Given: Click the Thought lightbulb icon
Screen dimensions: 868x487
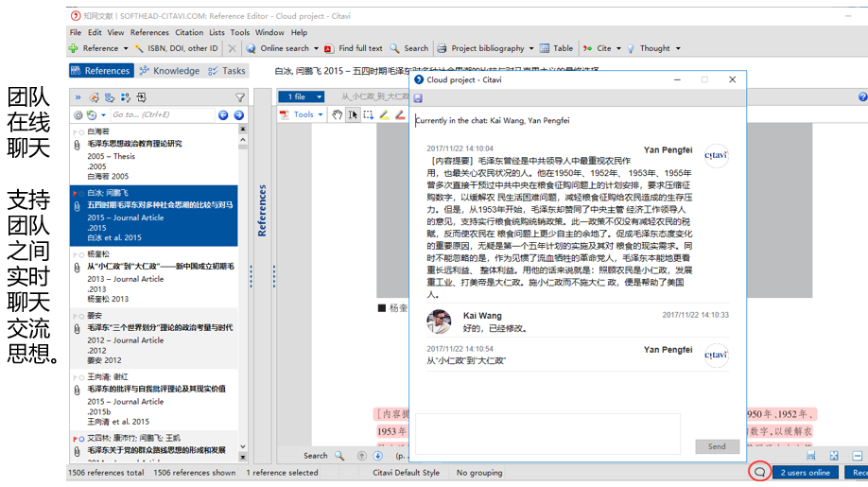Looking at the screenshot, I should [x=631, y=49].
